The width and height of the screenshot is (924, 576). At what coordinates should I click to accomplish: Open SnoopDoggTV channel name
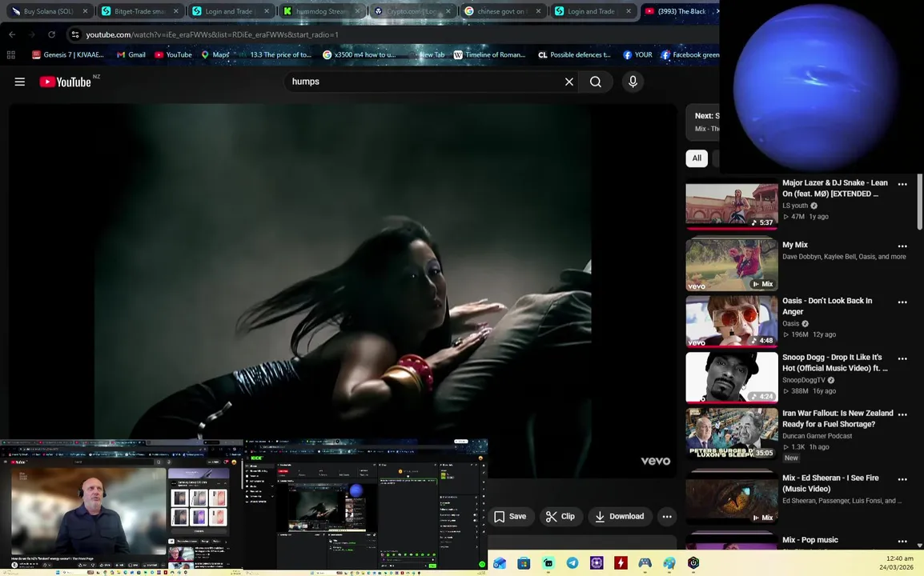pyautogui.click(x=805, y=380)
